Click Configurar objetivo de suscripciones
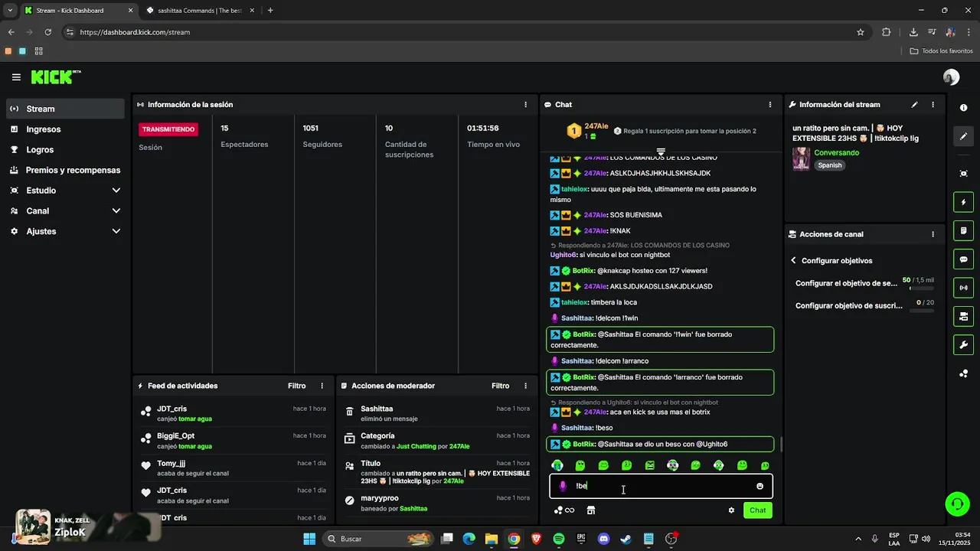The height and width of the screenshot is (551, 980). point(848,305)
